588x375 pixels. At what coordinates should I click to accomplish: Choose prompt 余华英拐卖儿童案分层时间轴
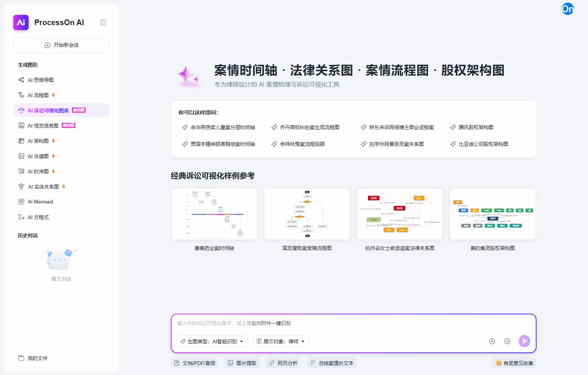click(219, 127)
